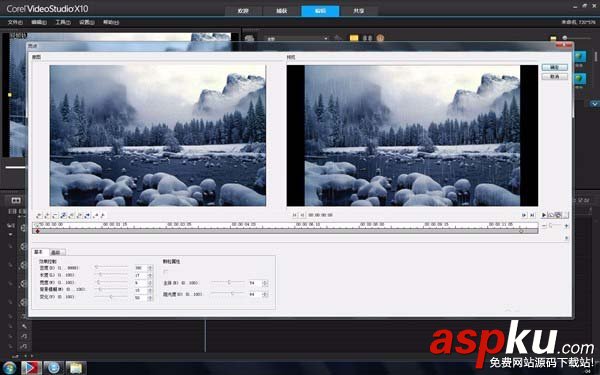Jump to the end frame of preview
600x375 pixels.
(532, 215)
